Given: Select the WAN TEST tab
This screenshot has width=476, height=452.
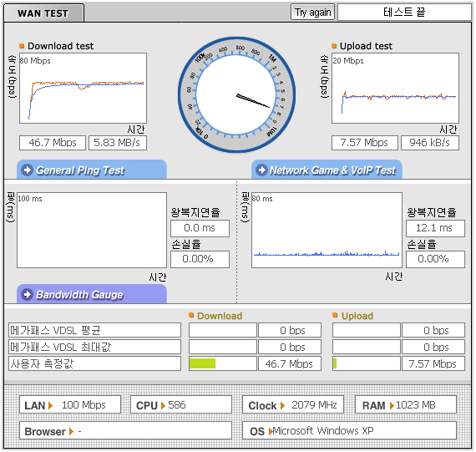Looking at the screenshot, I should (x=43, y=13).
